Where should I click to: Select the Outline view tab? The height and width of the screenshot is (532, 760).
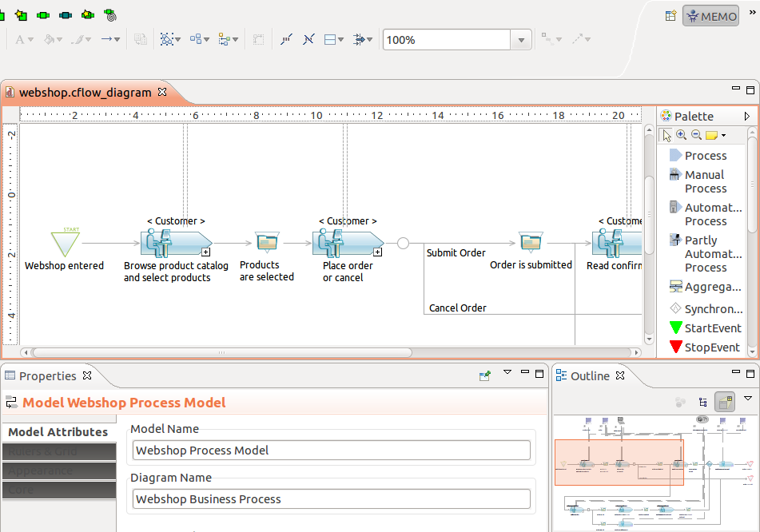(x=590, y=376)
